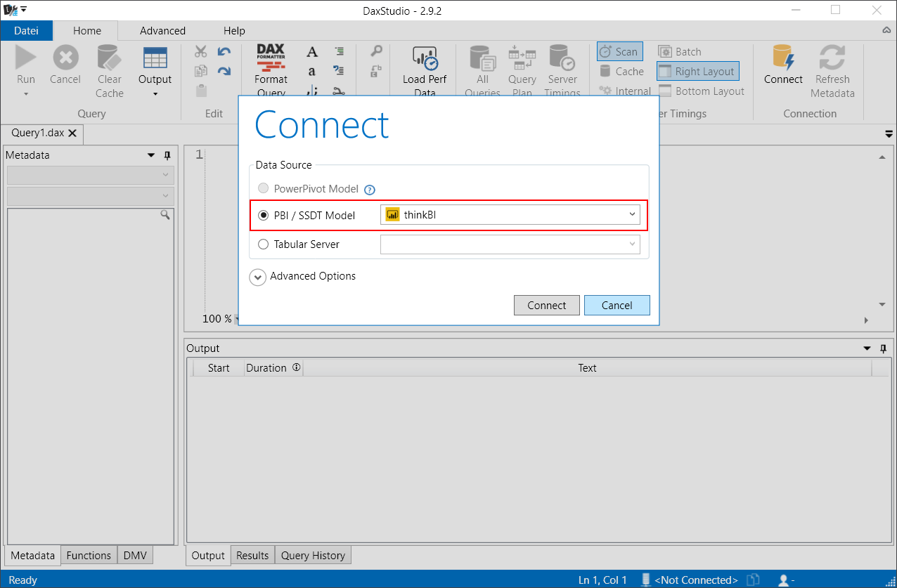Viewport: 897px width, 588px height.
Task: Click the Replace icon below Find
Action: (x=376, y=71)
